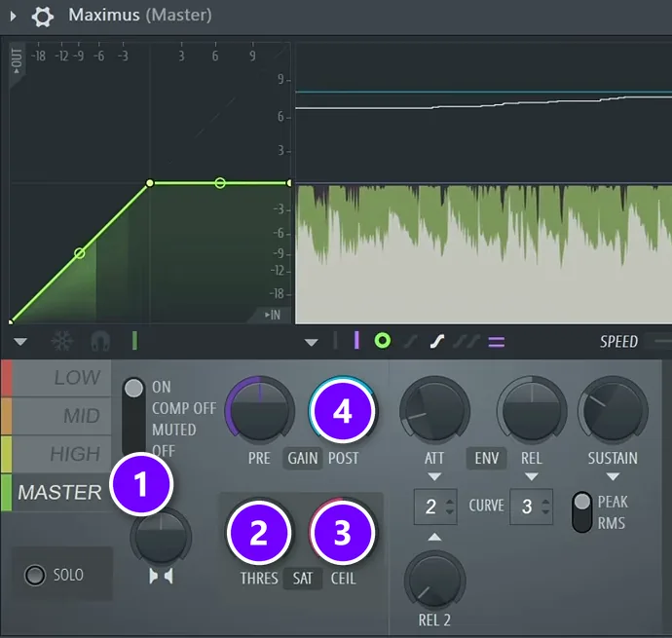Open the analysis display options dropdown arrow
Viewport: 672px width, 638px height.
311,342
